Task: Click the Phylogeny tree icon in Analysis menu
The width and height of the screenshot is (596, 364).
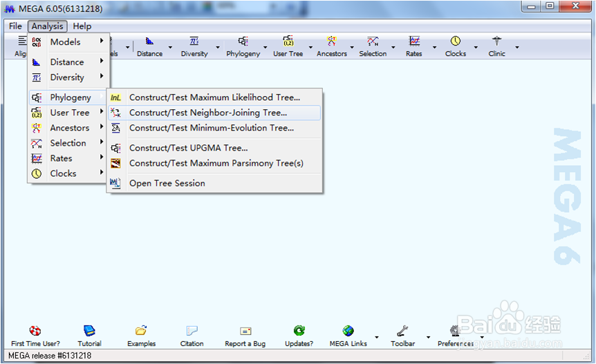Action: click(37, 97)
